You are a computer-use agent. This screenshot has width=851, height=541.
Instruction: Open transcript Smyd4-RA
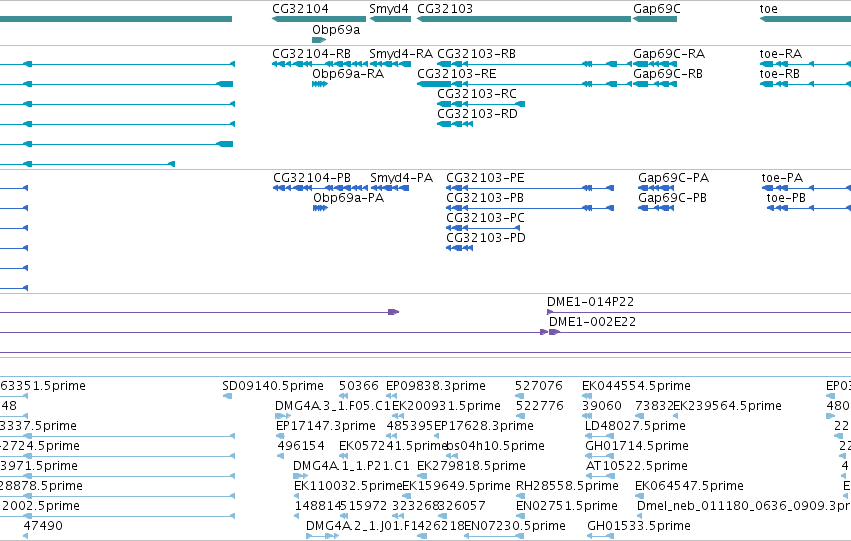click(x=401, y=54)
